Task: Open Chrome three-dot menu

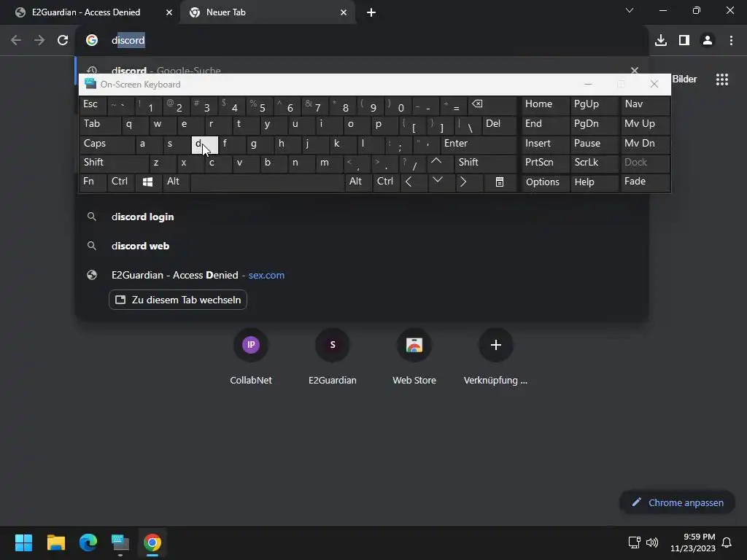Action: [731, 41]
